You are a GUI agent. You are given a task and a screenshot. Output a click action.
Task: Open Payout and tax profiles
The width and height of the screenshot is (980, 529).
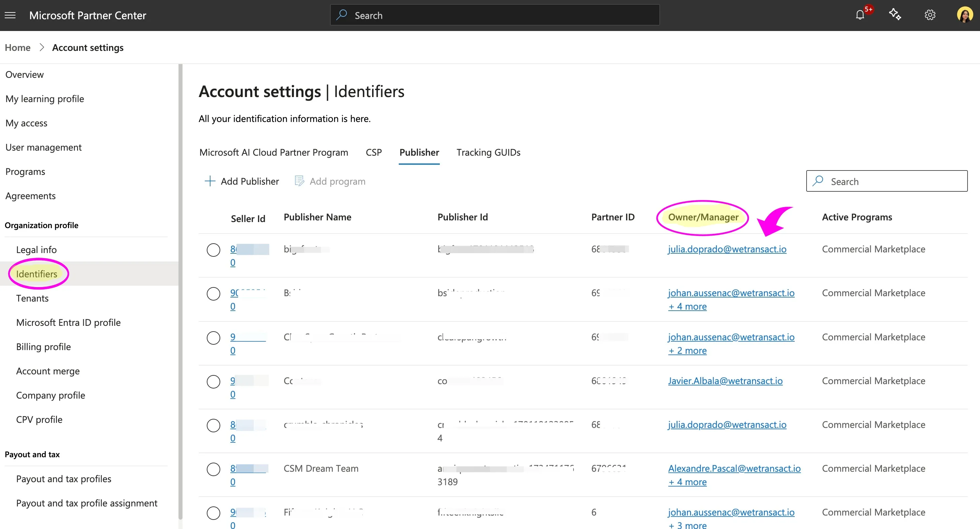click(x=64, y=479)
